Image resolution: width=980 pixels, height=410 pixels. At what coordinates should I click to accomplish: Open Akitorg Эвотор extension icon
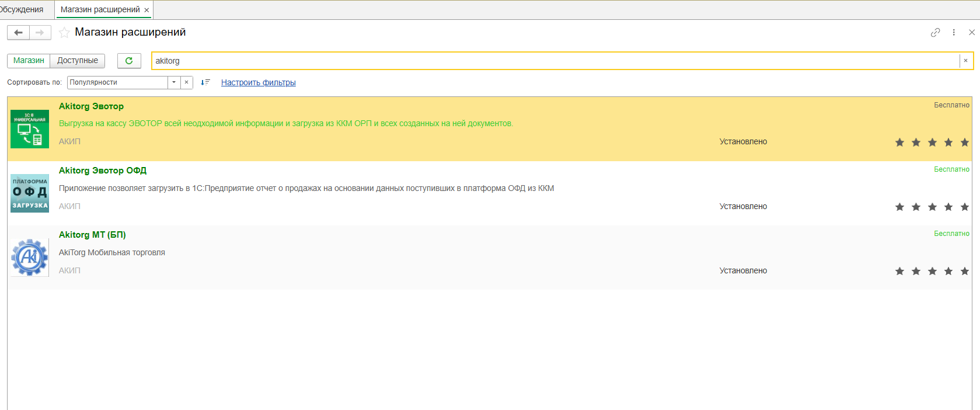click(x=30, y=129)
